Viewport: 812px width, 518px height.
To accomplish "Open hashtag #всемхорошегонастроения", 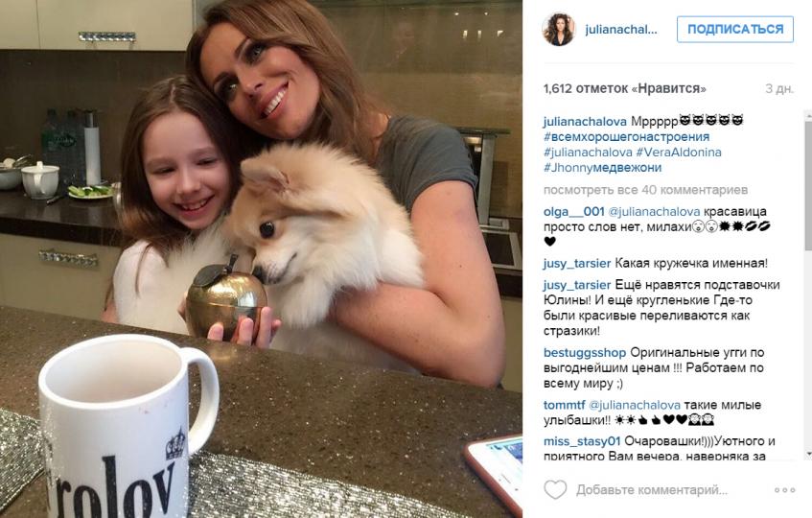I will point(626,137).
